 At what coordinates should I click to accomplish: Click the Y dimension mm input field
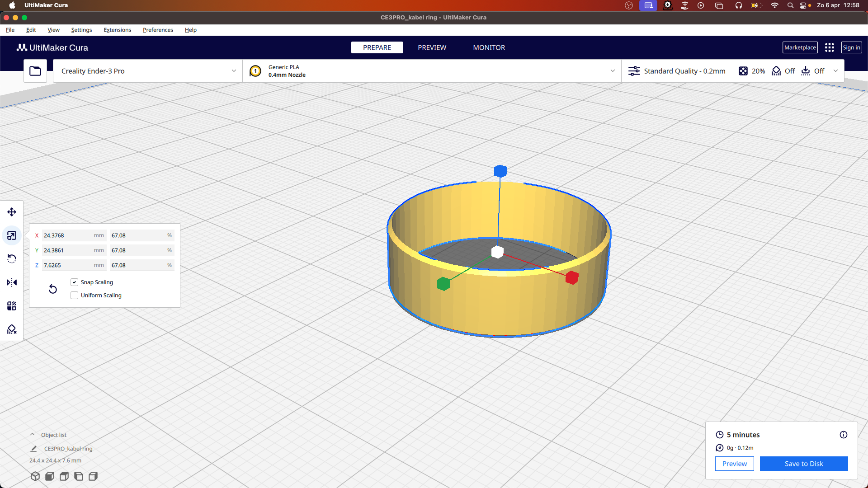[74, 250]
